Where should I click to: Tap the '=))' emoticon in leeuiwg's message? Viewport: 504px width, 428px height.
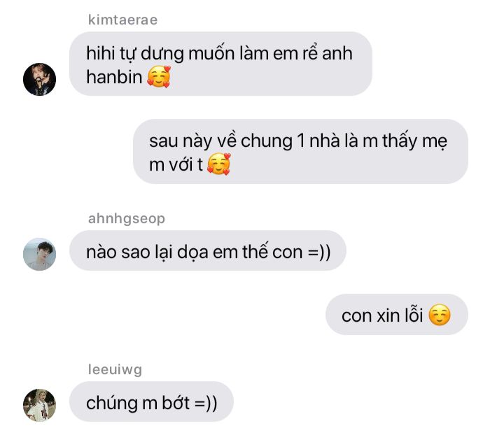(206, 403)
